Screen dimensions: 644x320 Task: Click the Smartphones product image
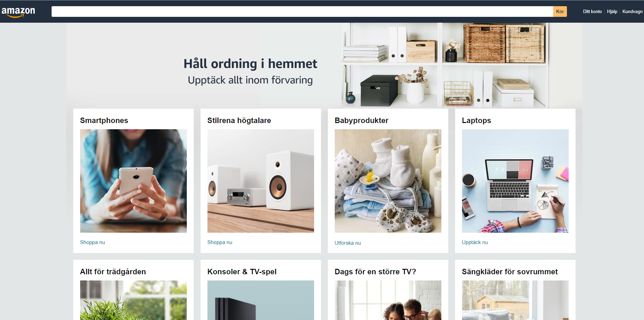[133, 181]
